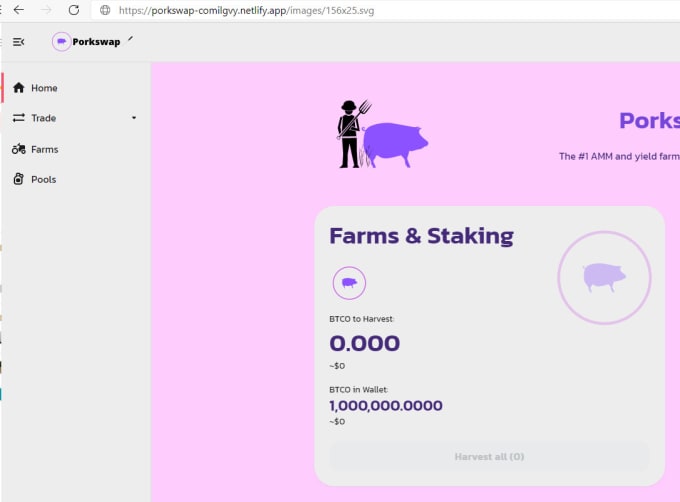The image size is (680, 502).
Task: Click the small pig token icon above BTCO to Harvest
Action: point(349,283)
